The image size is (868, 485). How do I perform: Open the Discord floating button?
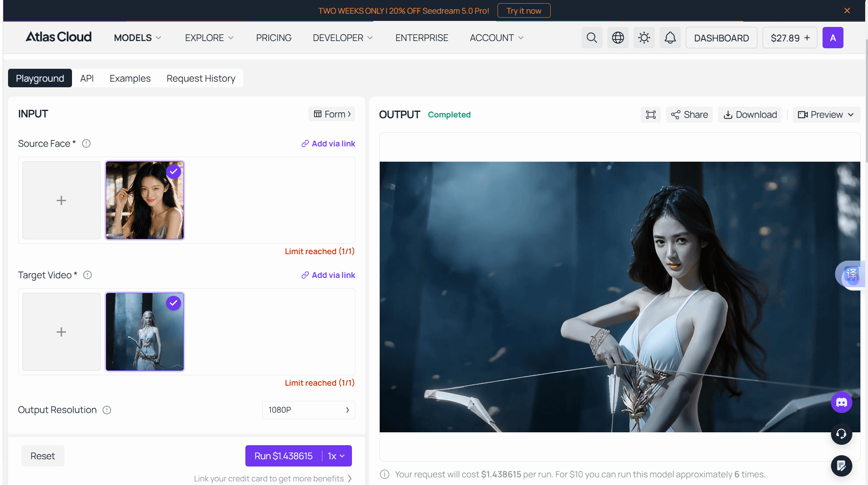(841, 402)
